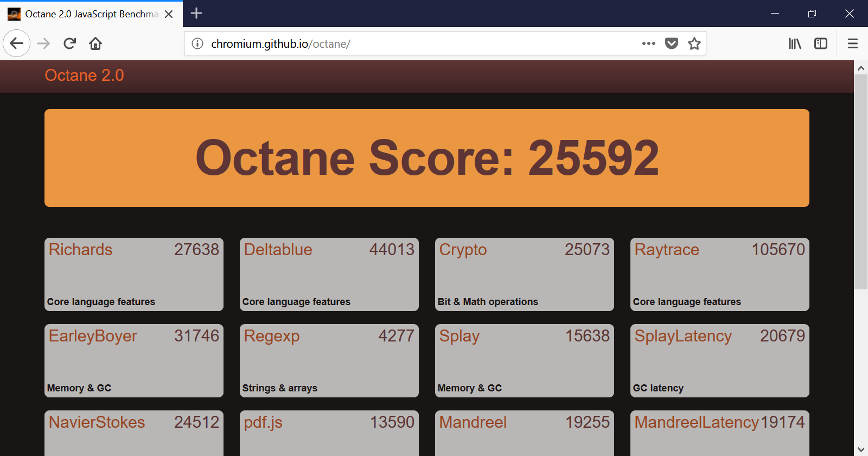Open the Regexp benchmark link
Viewport: 868px width, 456px height.
pos(271,336)
